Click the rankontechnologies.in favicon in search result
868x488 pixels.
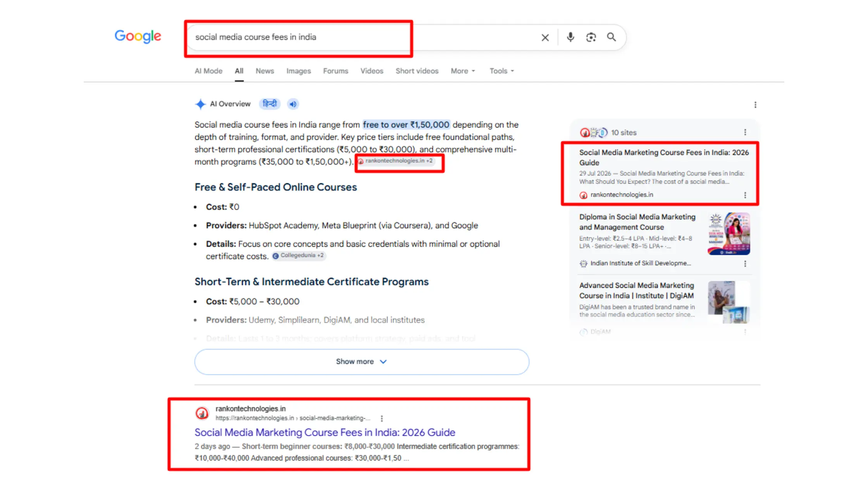pyautogui.click(x=202, y=413)
